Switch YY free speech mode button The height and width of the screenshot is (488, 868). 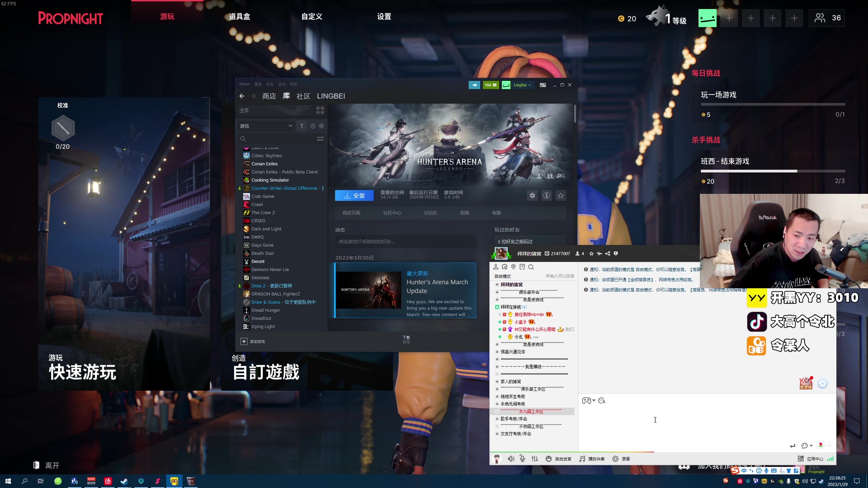pos(558,459)
